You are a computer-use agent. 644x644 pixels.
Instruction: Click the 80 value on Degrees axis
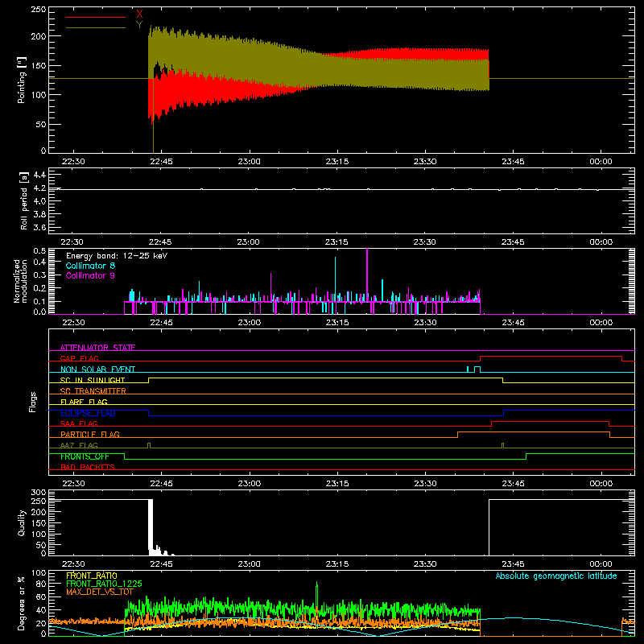41,584
